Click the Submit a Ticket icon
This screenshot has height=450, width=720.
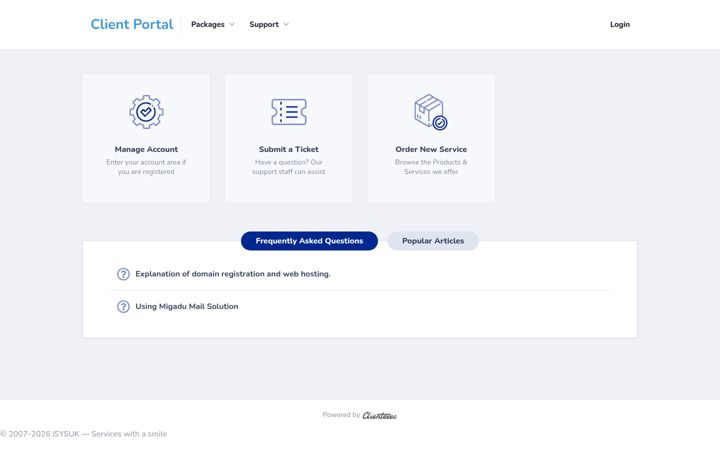point(288,112)
